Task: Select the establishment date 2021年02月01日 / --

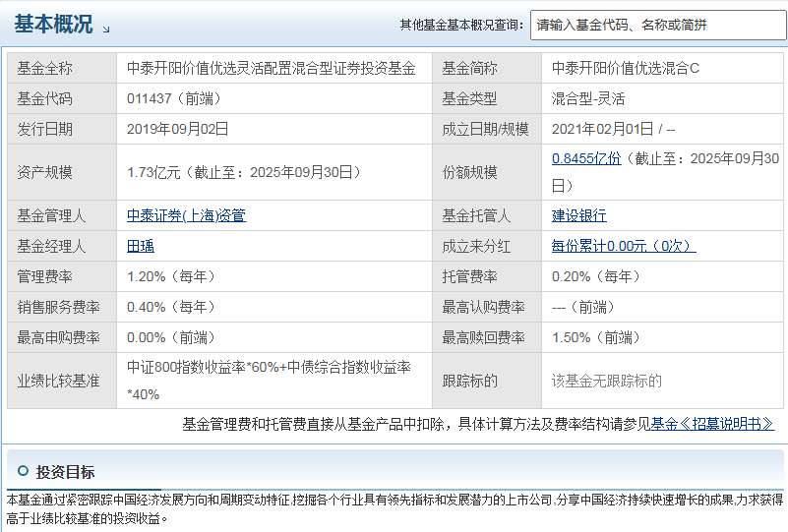Action: [x=614, y=129]
